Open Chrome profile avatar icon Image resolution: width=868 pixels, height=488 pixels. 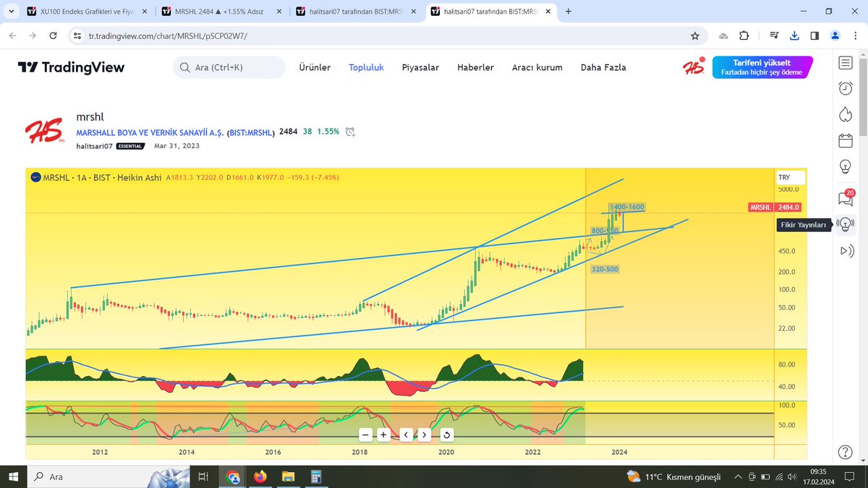[835, 35]
